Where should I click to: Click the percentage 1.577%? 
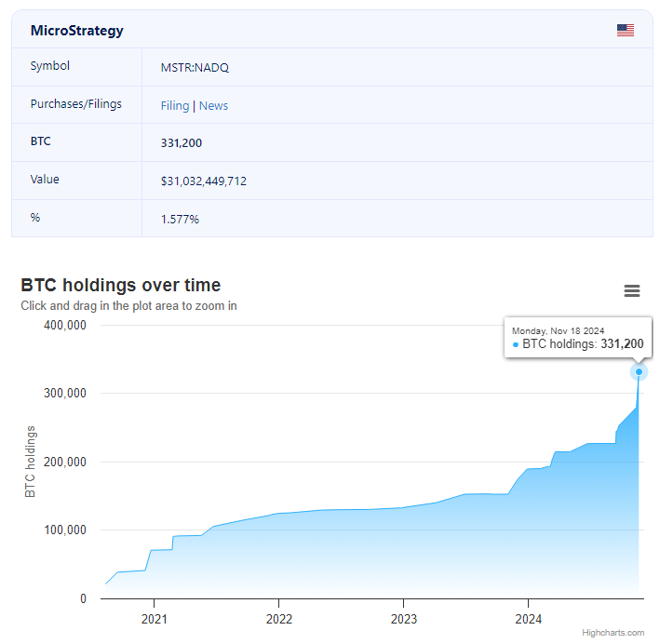coord(180,220)
